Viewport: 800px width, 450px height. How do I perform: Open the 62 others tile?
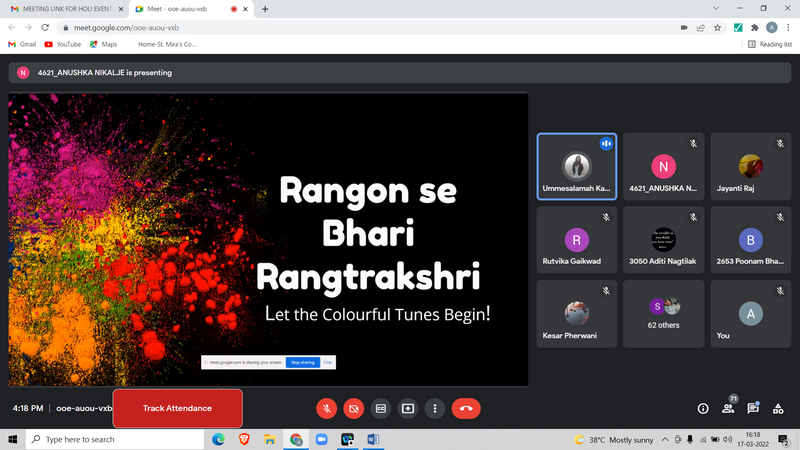pyautogui.click(x=663, y=314)
